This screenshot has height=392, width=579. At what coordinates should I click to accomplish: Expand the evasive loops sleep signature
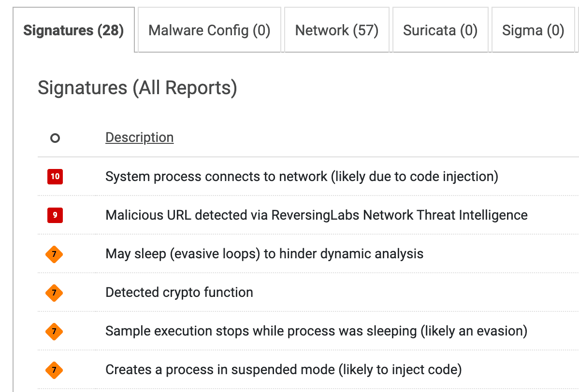point(264,254)
